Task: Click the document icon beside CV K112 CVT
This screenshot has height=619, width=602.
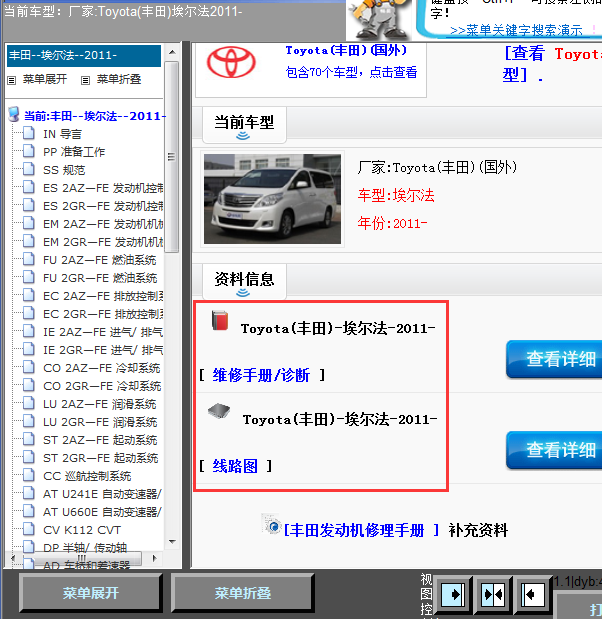Action: pos(28,529)
